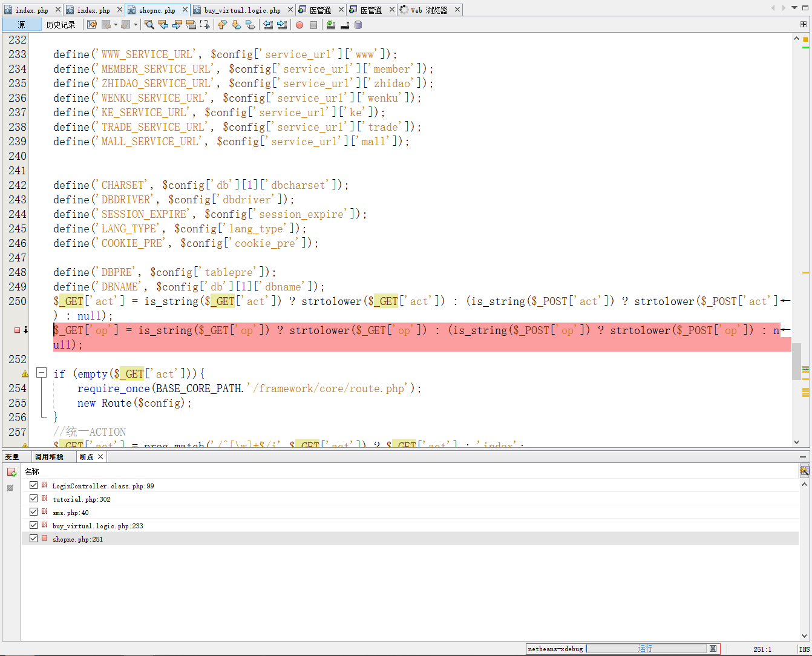Stop macro recording with square icon
The height and width of the screenshot is (656, 812).
pyautogui.click(x=313, y=25)
